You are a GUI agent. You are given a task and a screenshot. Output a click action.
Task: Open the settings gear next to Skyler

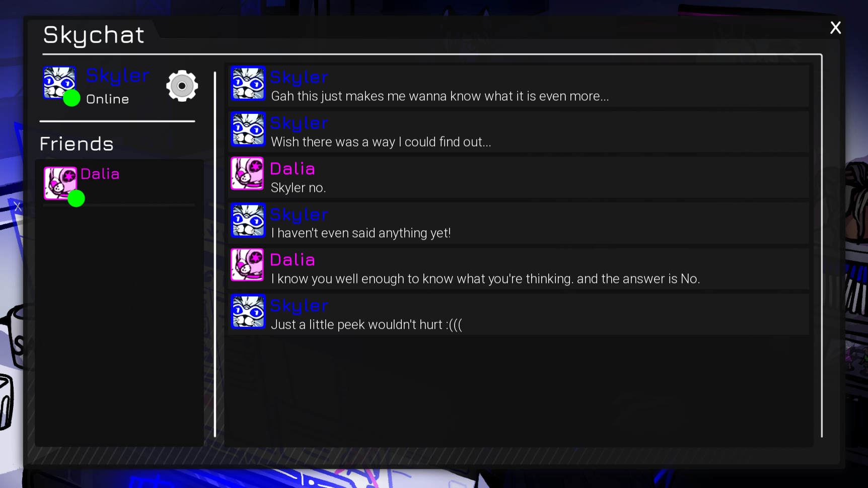point(182,86)
